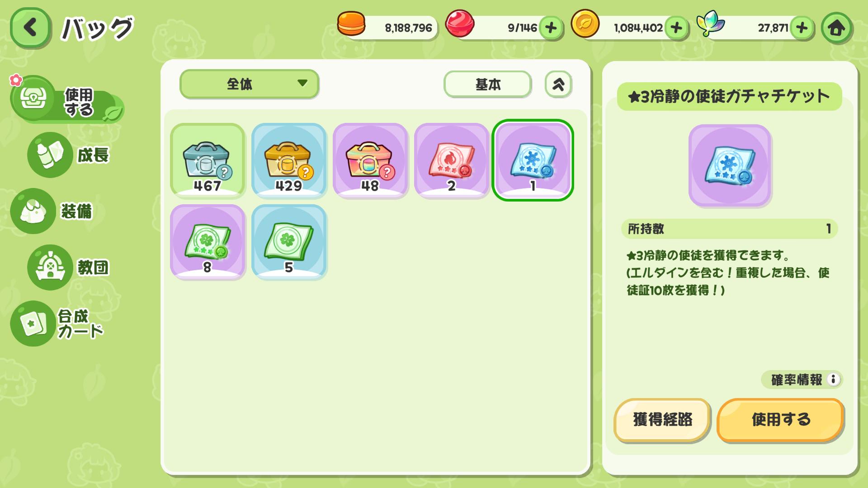Select the green clover star ticket with 8
The height and width of the screenshot is (488, 868).
coord(208,242)
